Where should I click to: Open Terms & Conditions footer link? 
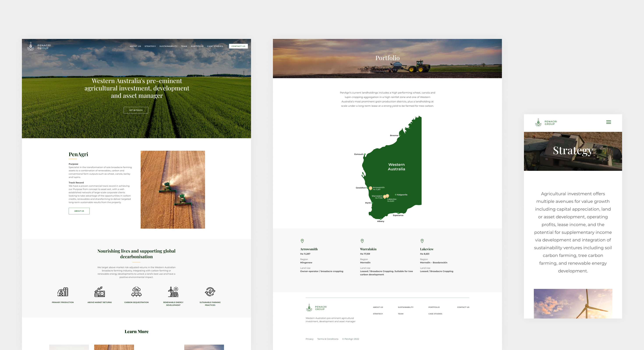pos(327,339)
